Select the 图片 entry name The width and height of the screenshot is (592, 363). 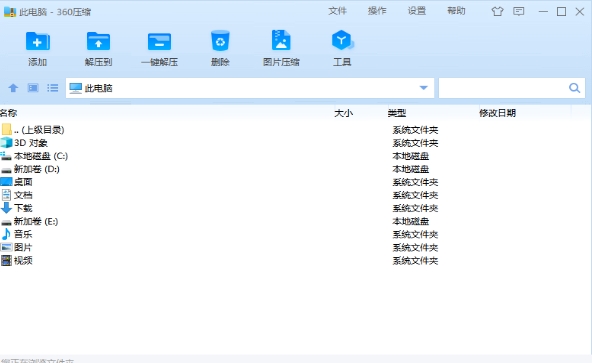23,247
